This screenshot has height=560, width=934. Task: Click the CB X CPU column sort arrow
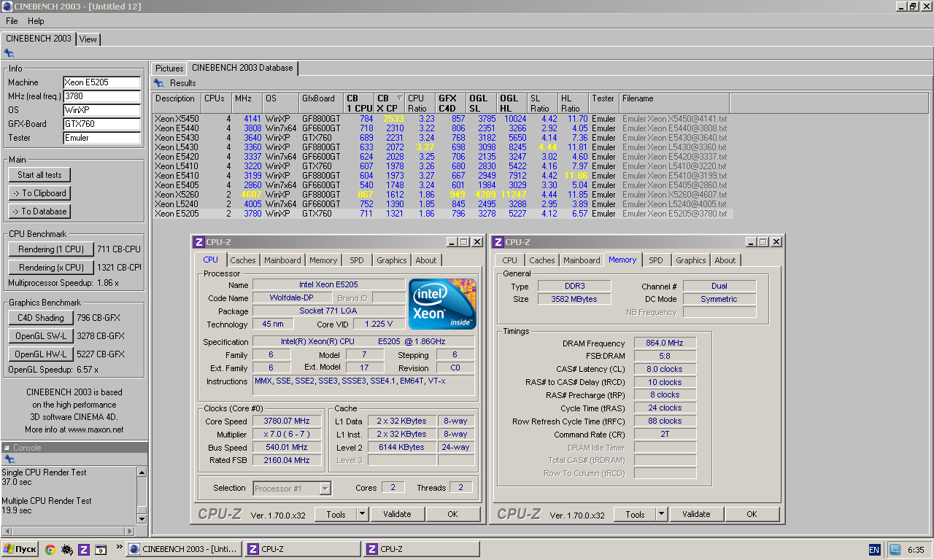(399, 98)
